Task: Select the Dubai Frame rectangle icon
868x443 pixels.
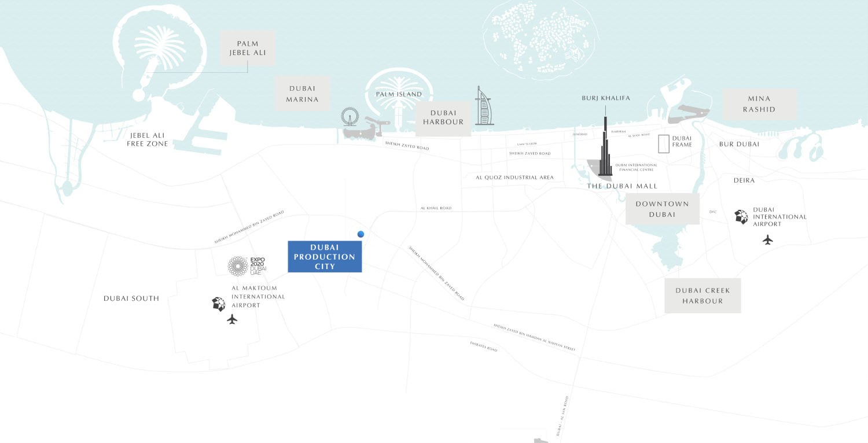Action: click(x=664, y=143)
